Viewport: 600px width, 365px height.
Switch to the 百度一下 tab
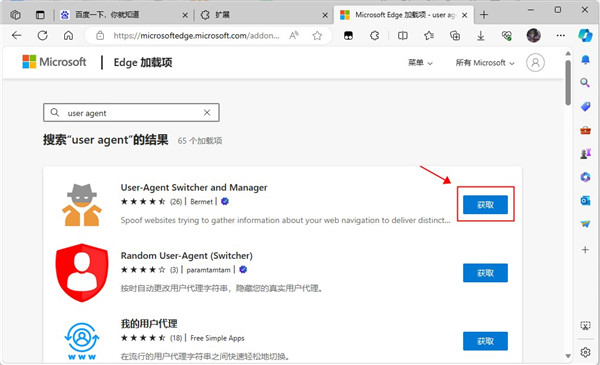(124, 15)
